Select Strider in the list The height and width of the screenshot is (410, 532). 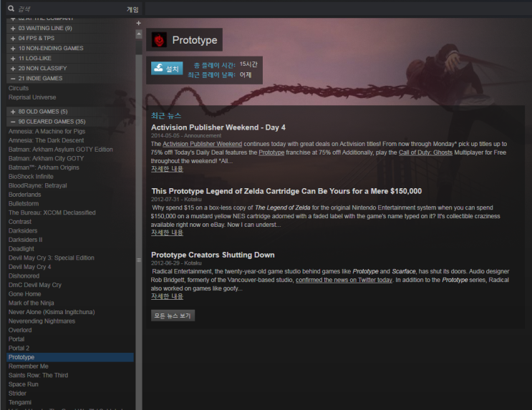point(17,394)
